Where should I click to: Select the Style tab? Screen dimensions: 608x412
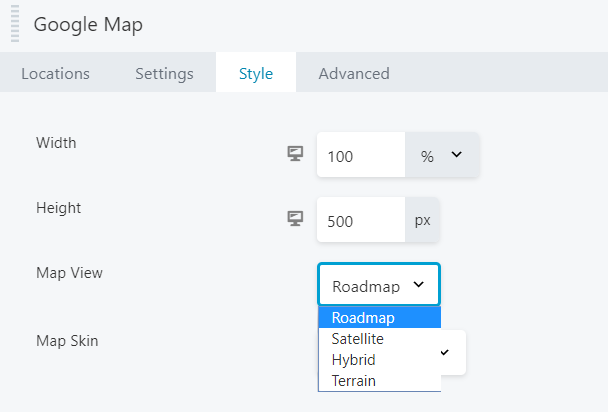[255, 73]
